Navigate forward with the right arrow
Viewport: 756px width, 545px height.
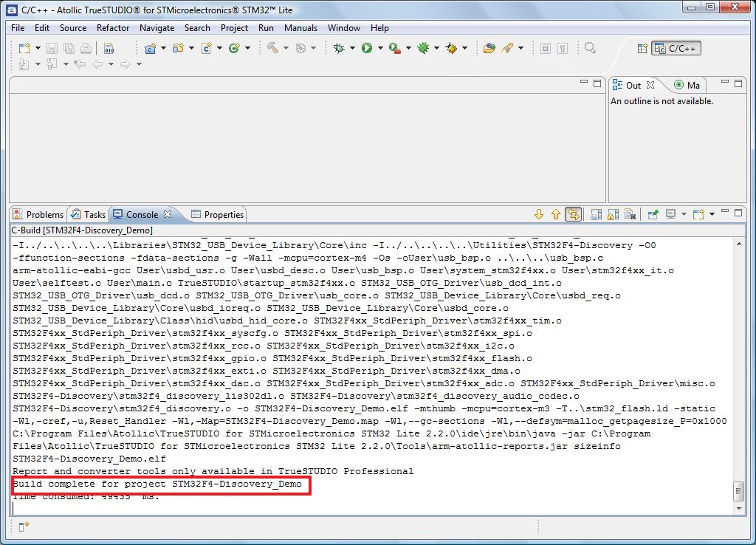coord(126,64)
